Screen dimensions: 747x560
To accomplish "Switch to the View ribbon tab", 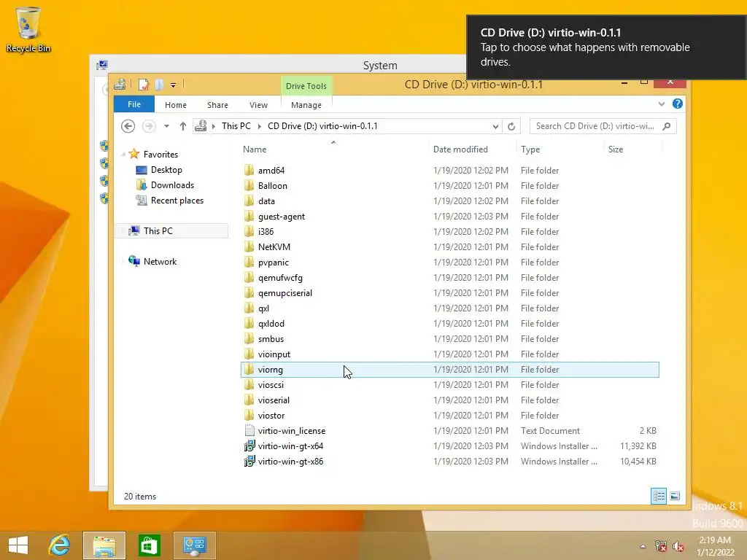I will tap(258, 105).
